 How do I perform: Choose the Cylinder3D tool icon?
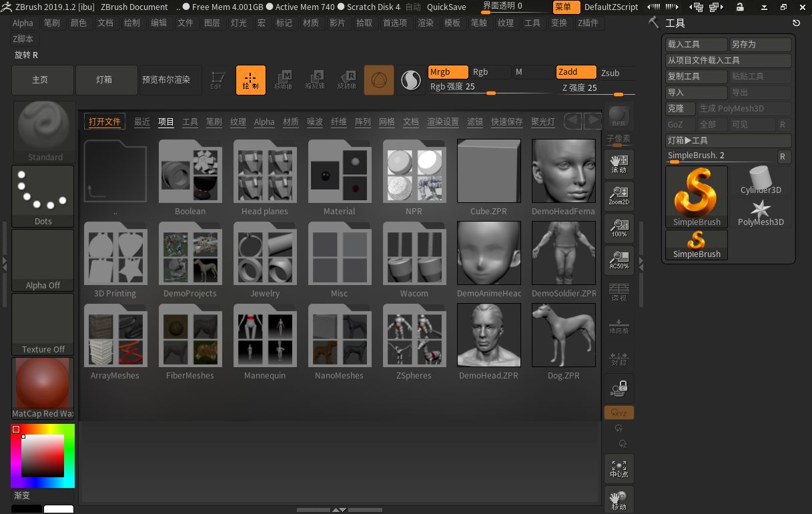(x=761, y=180)
